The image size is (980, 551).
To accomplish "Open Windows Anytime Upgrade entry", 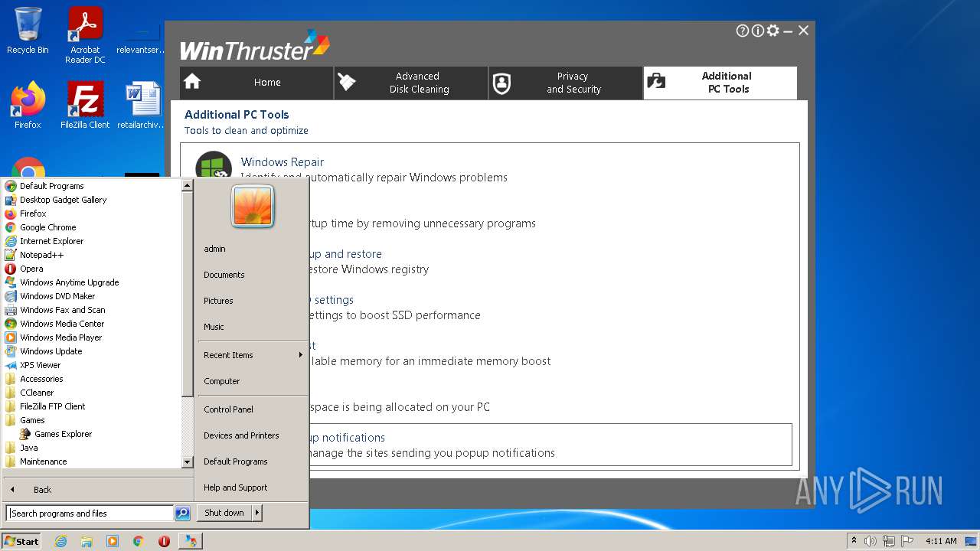I will (69, 282).
